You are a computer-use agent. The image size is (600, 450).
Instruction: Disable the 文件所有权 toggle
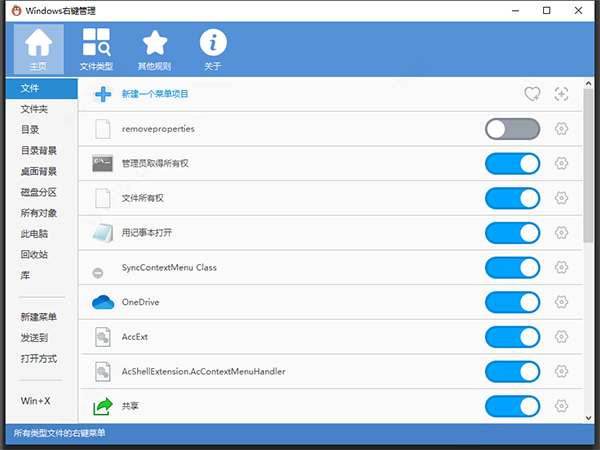tap(512, 198)
